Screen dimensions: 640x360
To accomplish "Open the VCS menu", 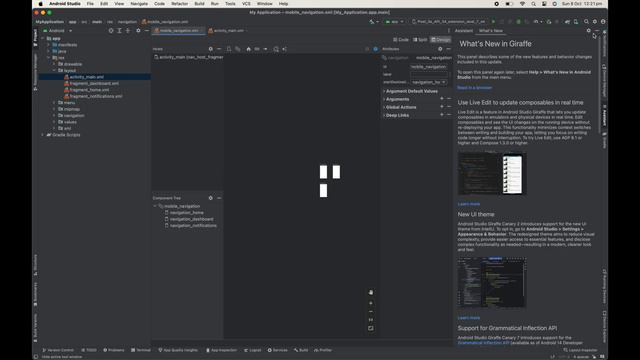I will coord(246,4).
